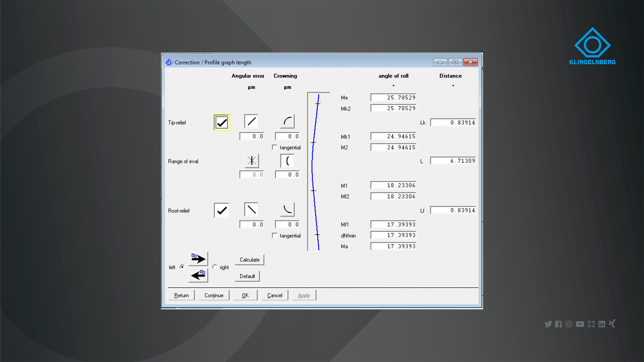Image resolution: width=644 pixels, height=362 pixels.
Task: Click the blue profile graph curve preview
Action: [319, 171]
